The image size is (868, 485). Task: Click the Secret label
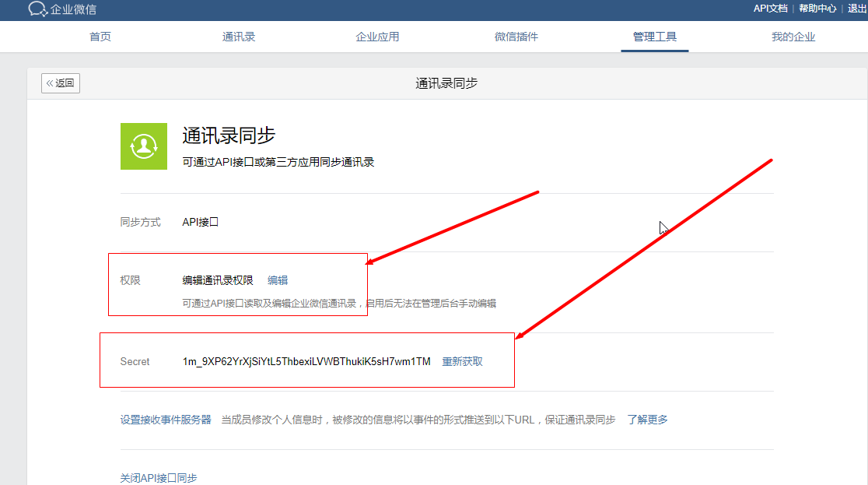pyautogui.click(x=135, y=361)
